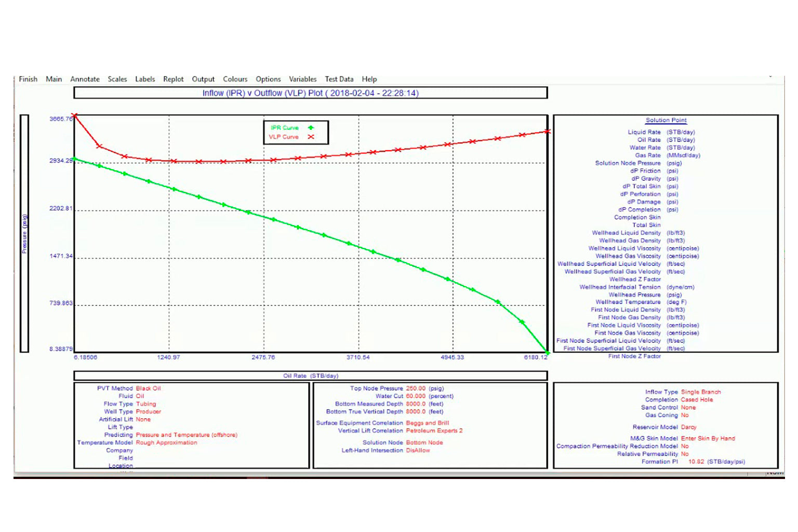Image resolution: width=798 pixels, height=532 pixels.
Task: Click the Reservoir Model Darcy value
Action: 689,428
